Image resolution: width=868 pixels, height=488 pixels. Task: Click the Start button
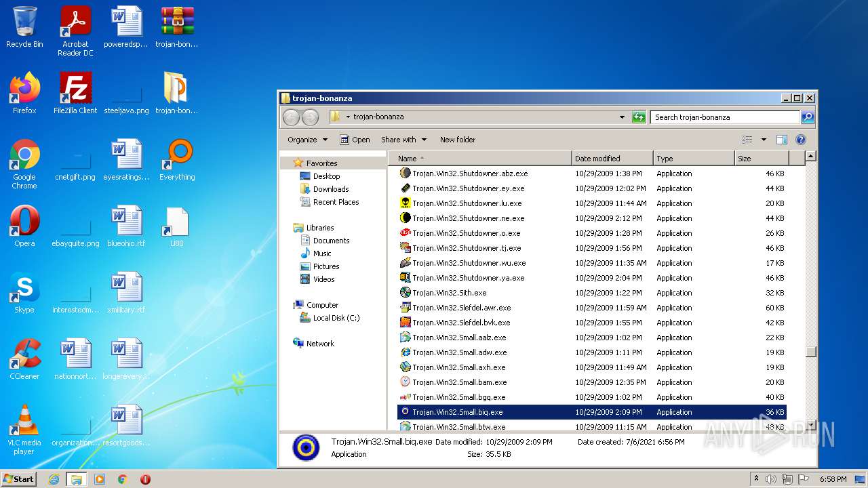[19, 479]
